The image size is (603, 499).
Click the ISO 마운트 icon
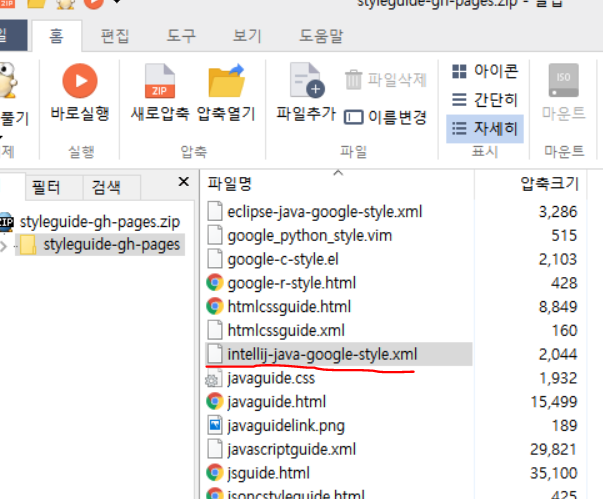tap(563, 80)
